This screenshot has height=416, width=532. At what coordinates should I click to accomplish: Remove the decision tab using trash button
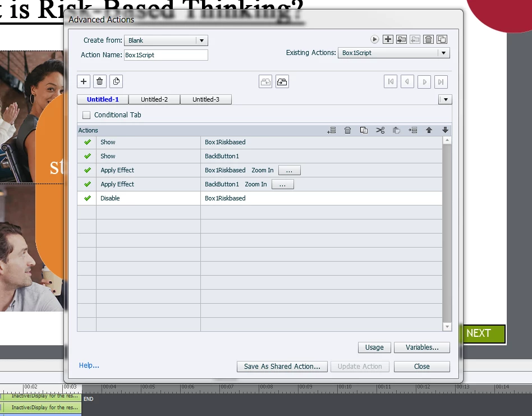[x=99, y=81]
